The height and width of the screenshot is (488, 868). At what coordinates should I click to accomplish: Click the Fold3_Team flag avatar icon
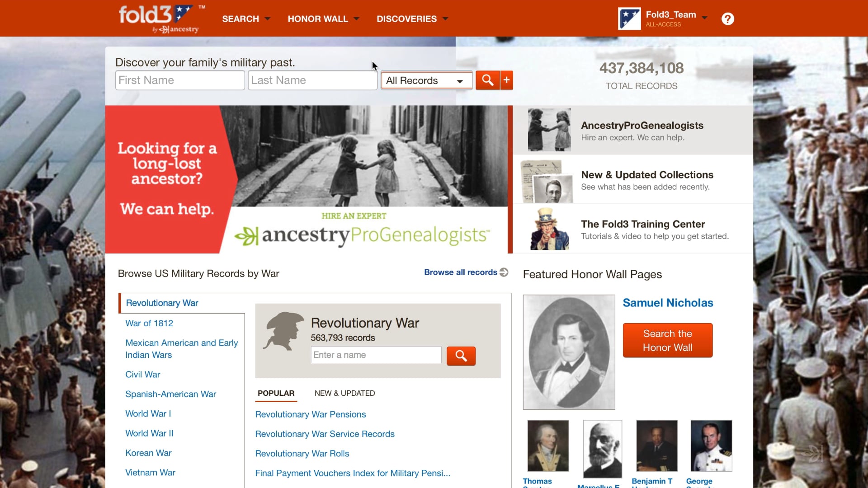point(629,19)
